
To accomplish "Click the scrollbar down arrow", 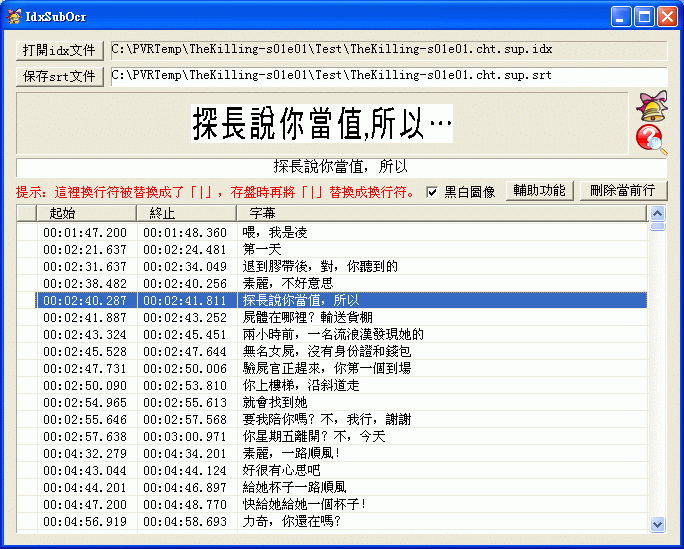I will pos(657,523).
